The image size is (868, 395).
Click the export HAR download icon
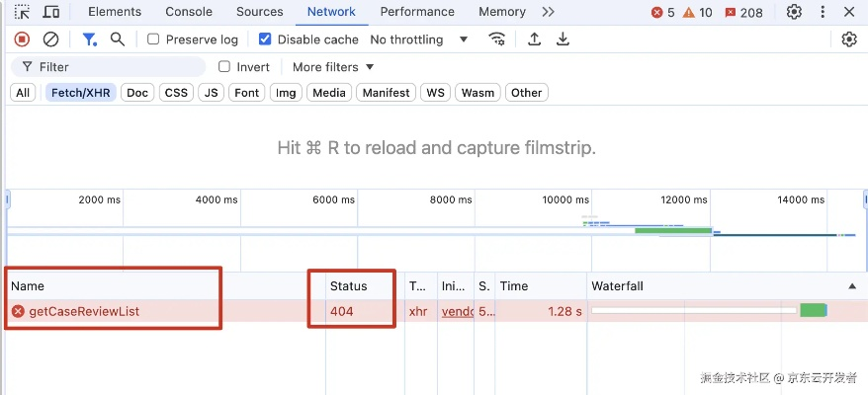click(x=563, y=39)
